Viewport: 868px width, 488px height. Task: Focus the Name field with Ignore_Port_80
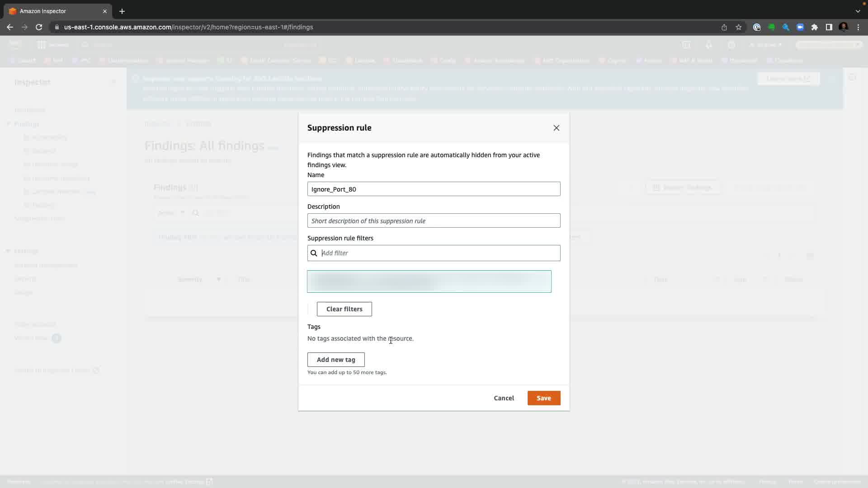pos(433,189)
